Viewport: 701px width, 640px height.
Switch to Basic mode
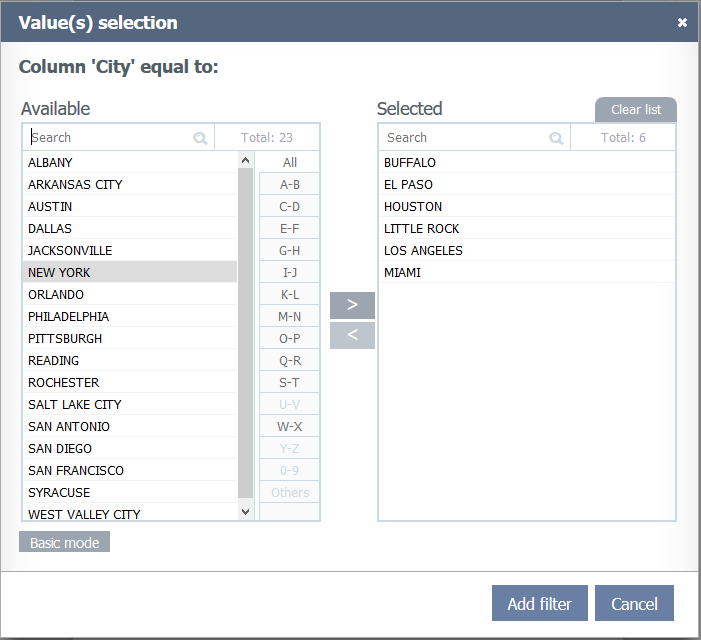[64, 542]
